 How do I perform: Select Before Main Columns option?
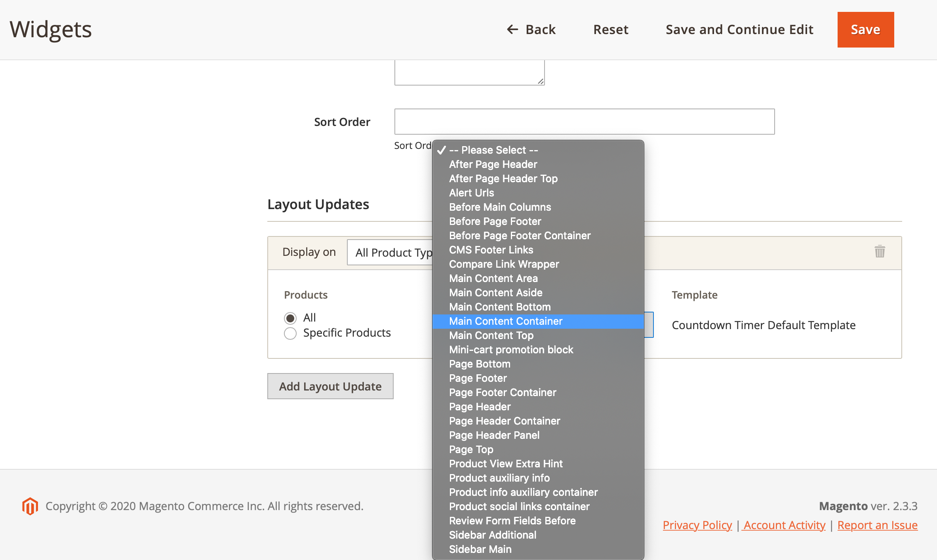[x=538, y=207]
